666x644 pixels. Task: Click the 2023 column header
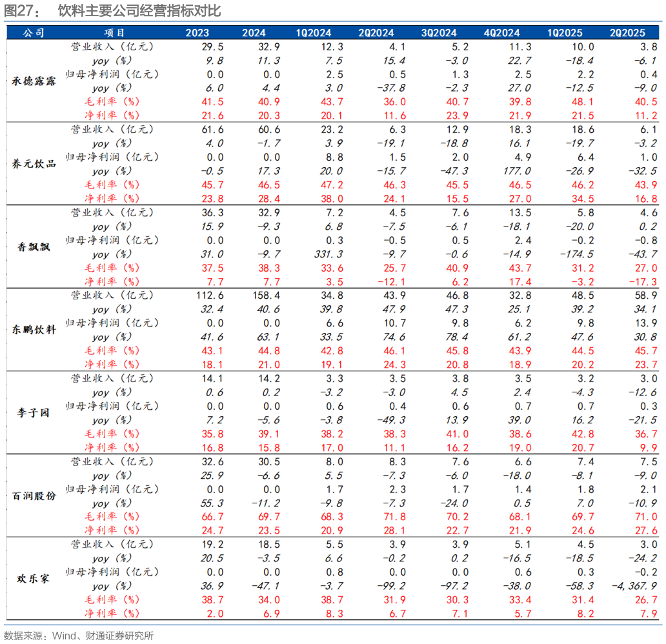197,33
